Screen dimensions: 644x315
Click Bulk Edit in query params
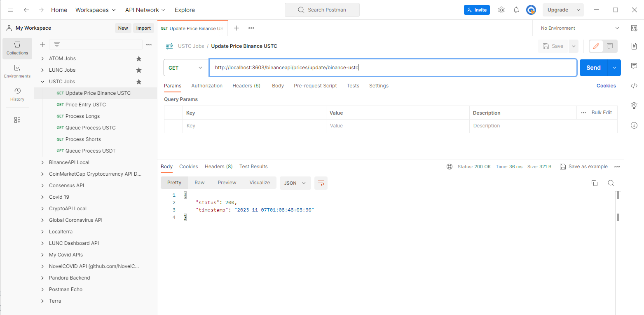[602, 113]
